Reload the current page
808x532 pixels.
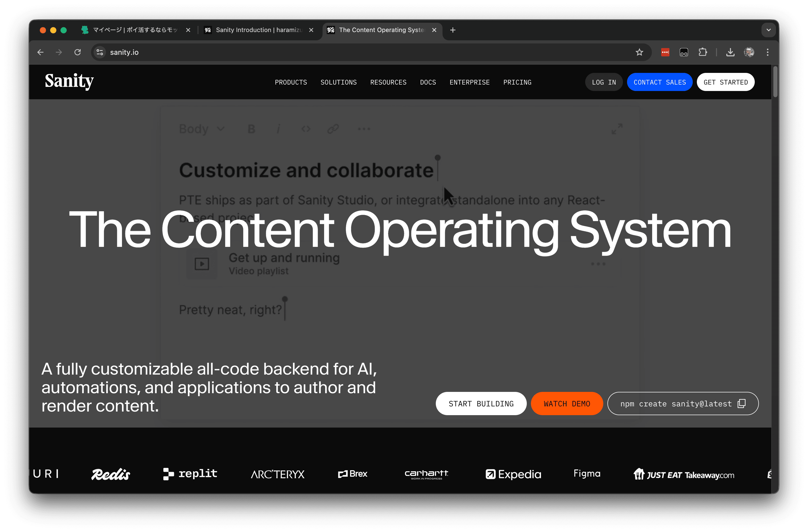pyautogui.click(x=77, y=52)
